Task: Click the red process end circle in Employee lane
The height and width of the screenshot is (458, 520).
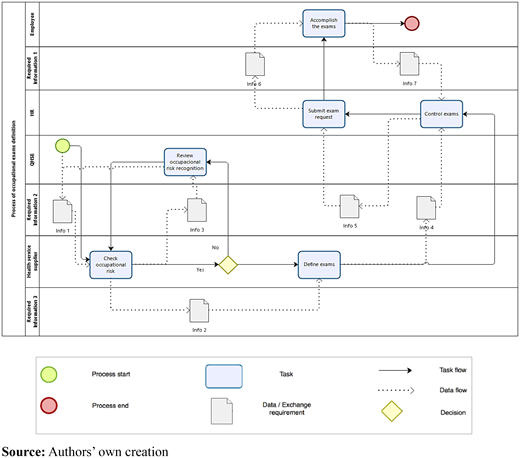Action: pos(412,24)
